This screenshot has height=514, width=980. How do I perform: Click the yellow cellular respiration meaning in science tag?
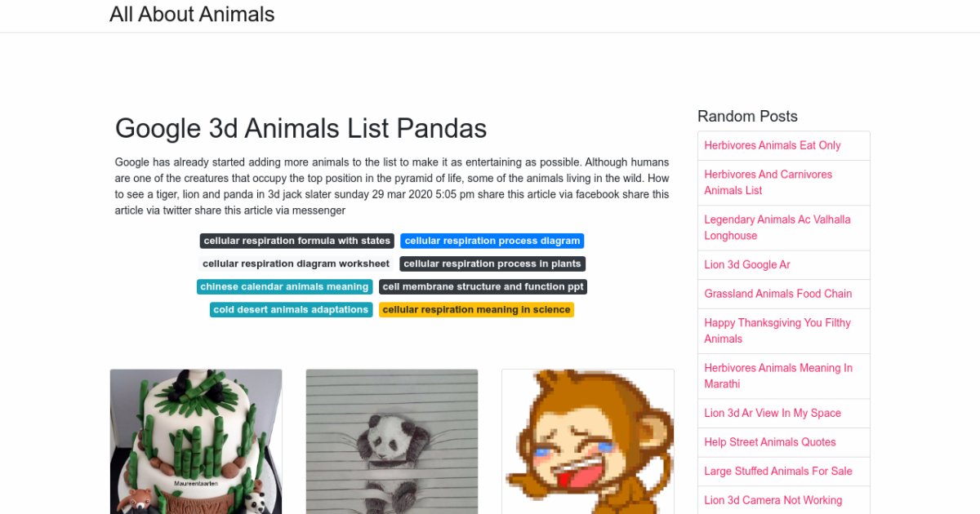click(476, 309)
